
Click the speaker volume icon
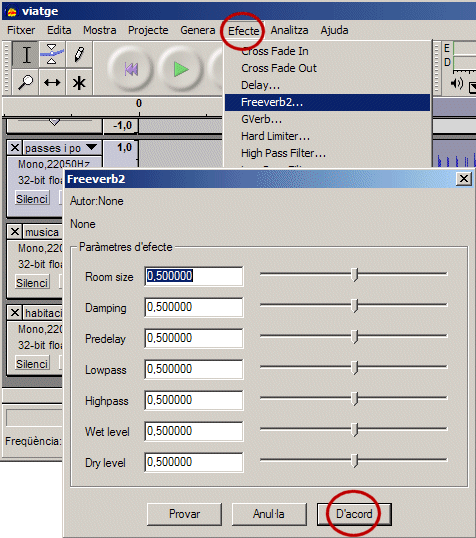[x=457, y=83]
